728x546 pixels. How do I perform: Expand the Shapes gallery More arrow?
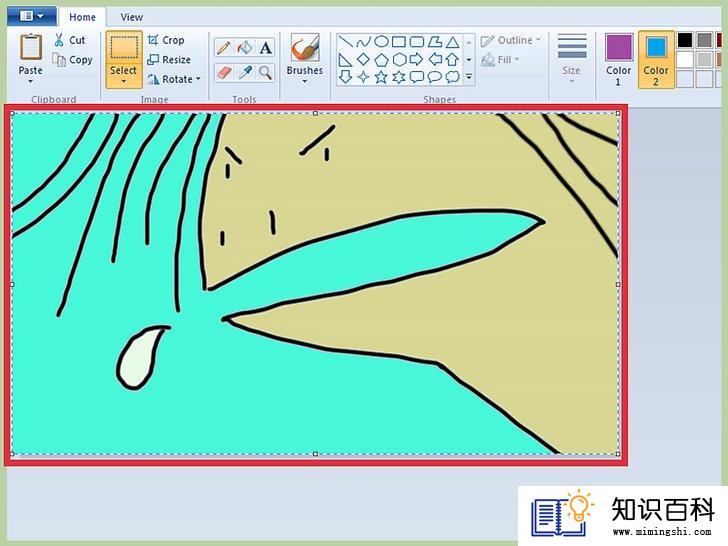469,77
